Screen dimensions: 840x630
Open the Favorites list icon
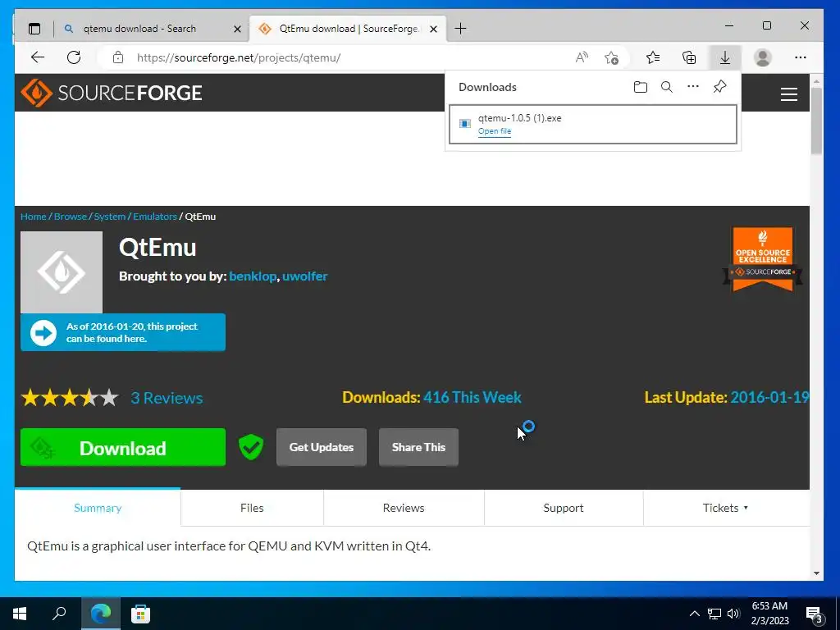[x=653, y=57]
